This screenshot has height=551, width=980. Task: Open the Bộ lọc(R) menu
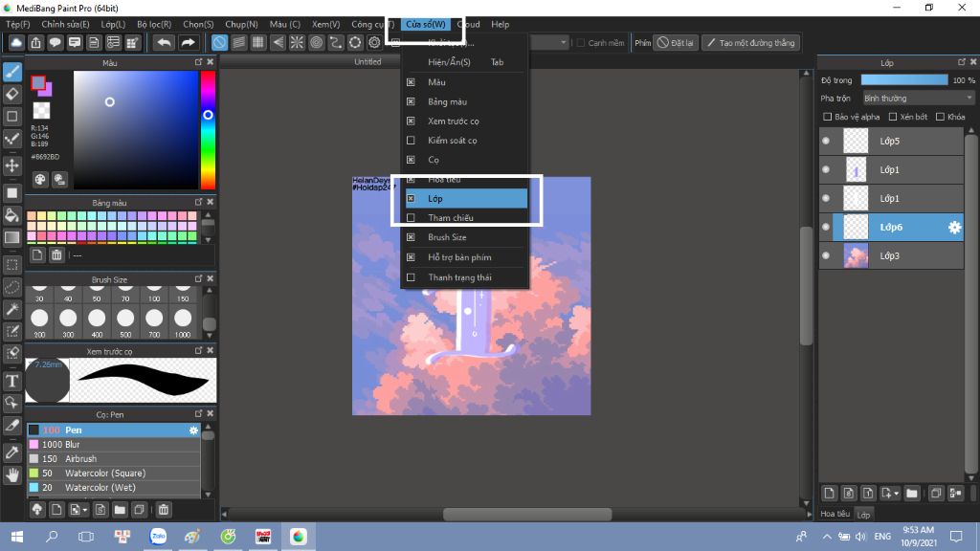(154, 24)
